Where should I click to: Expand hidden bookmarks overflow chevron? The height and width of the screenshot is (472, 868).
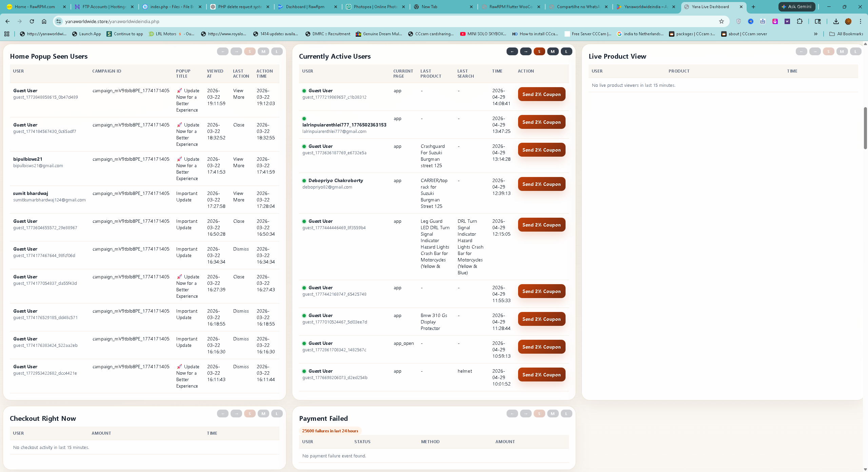click(815, 34)
